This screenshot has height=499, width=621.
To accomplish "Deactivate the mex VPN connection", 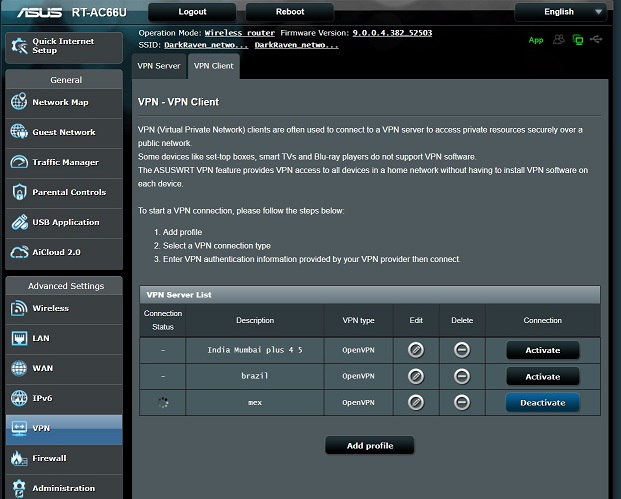I will pos(543,403).
